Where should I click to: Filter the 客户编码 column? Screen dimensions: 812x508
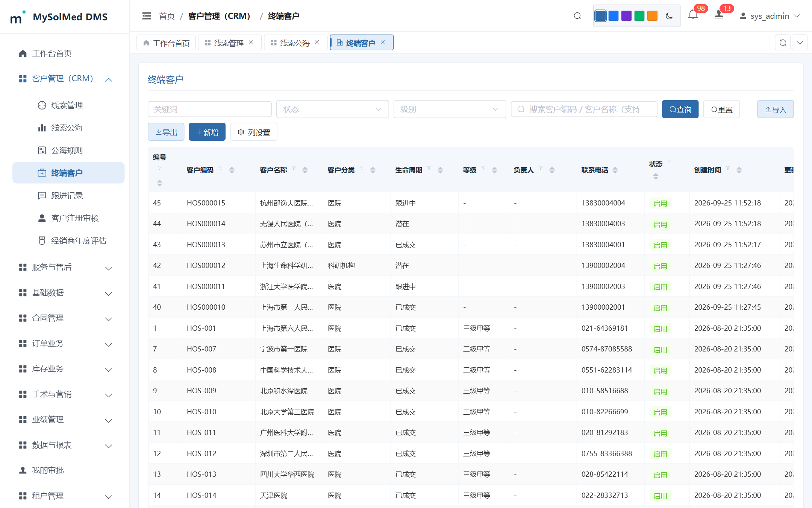pos(220,168)
